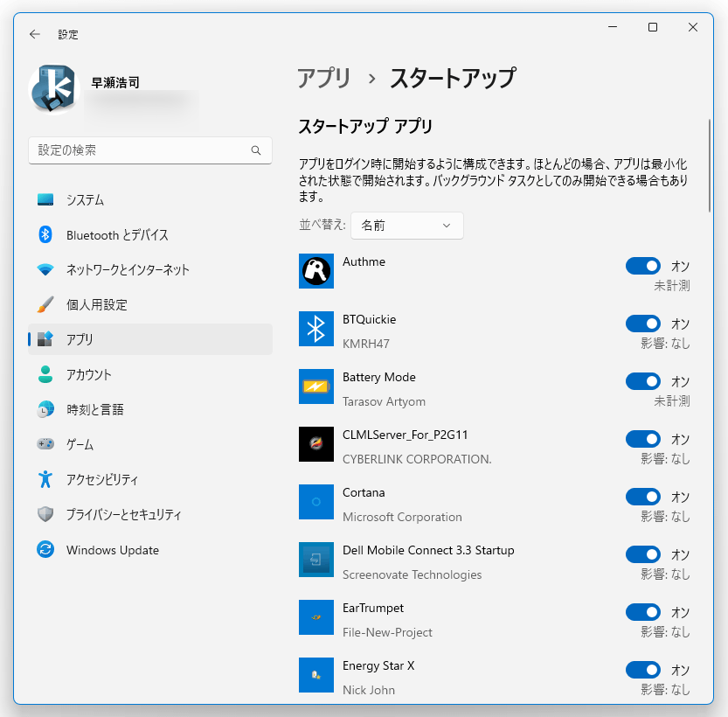Click Microsoft Corporation publisher text
Image resolution: width=728 pixels, height=717 pixels.
402,517
